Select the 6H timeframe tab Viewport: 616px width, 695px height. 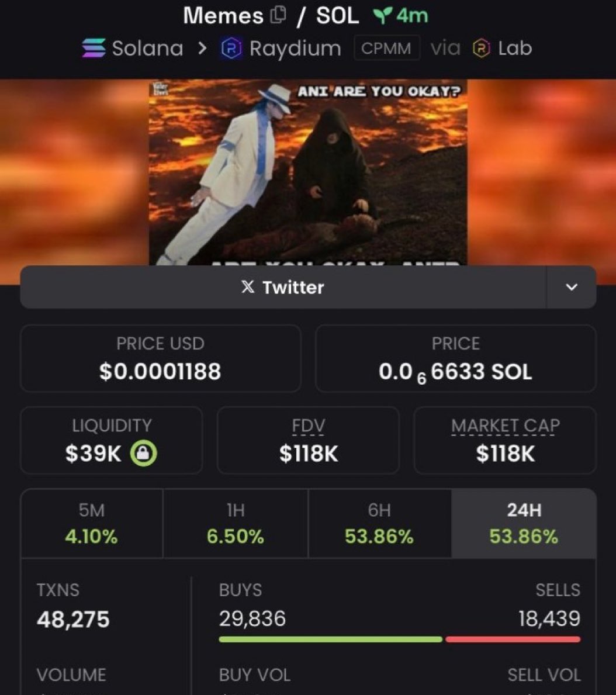379,524
